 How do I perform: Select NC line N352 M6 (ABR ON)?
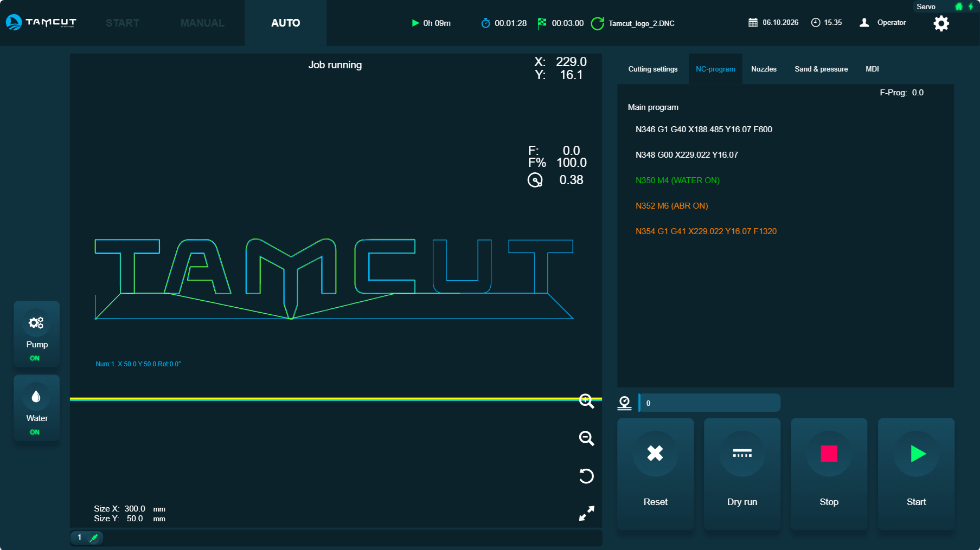tap(671, 205)
